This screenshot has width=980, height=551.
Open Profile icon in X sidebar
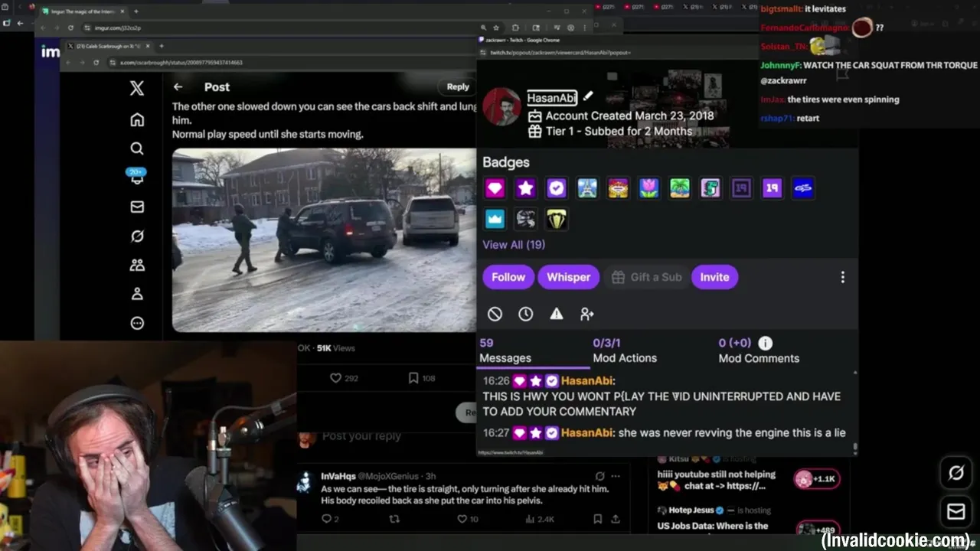click(x=137, y=293)
